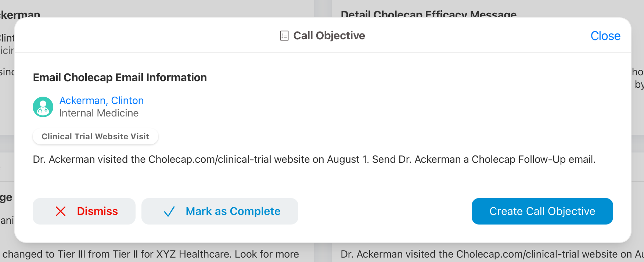Click the red X icon on Dismiss

(61, 211)
